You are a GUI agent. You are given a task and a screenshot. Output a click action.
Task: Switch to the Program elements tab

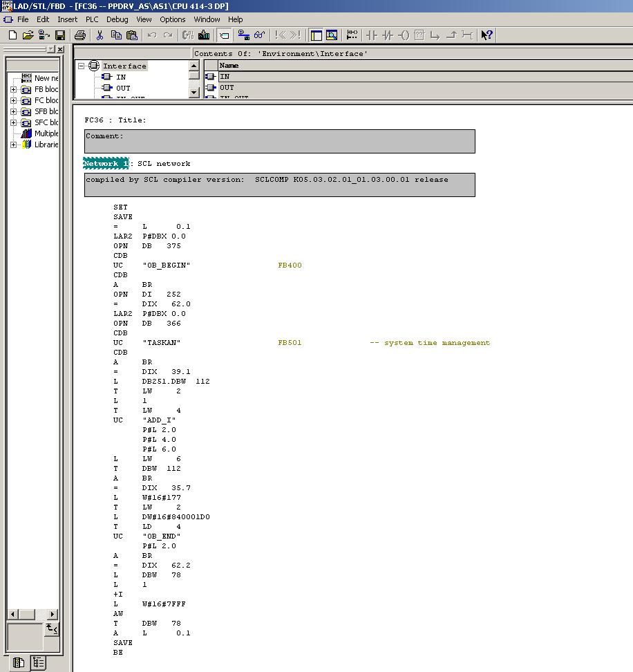point(19,662)
